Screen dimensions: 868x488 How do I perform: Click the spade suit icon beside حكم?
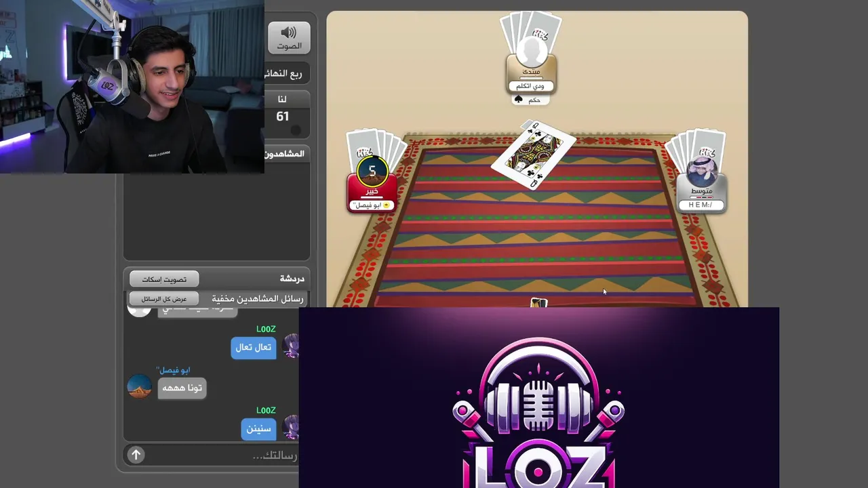(x=519, y=100)
